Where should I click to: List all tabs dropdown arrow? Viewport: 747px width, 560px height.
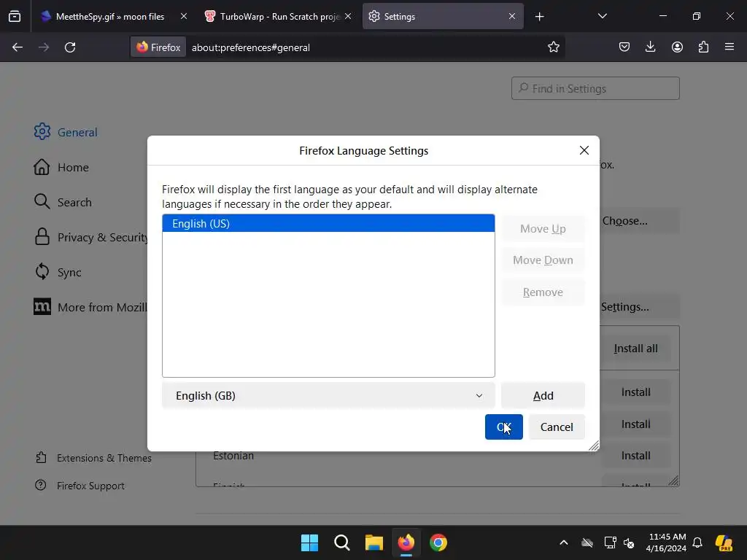coord(602,17)
